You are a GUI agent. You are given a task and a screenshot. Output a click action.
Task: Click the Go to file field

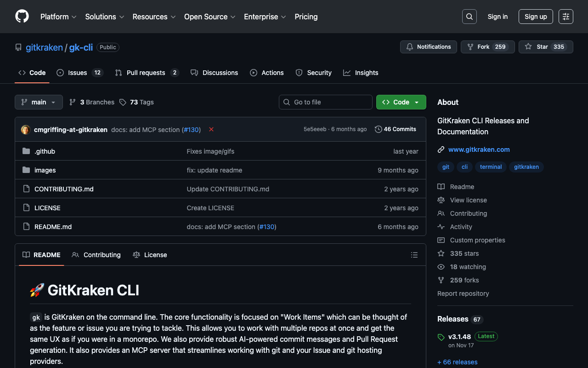pyautogui.click(x=325, y=102)
